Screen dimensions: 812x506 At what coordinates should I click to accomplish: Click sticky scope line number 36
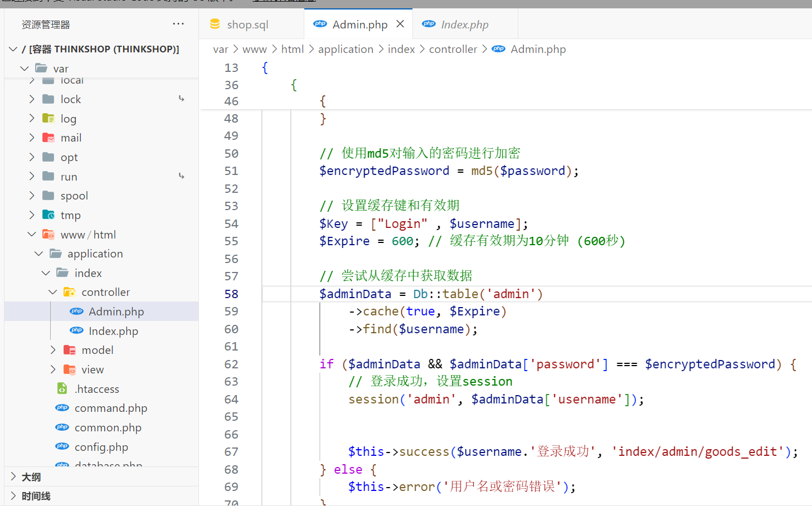(231, 85)
